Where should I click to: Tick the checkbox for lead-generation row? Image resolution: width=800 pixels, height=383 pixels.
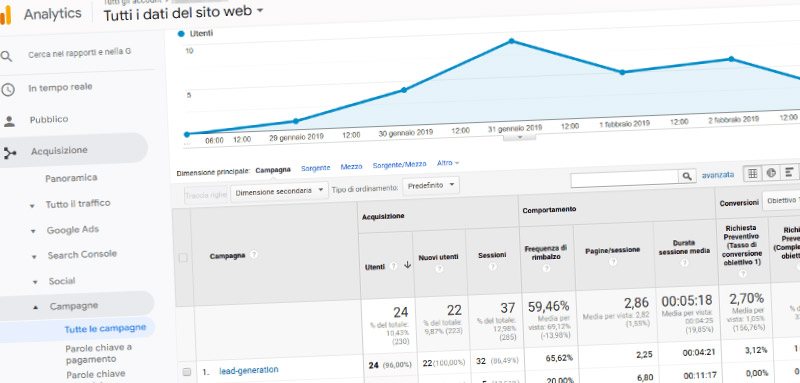187,372
